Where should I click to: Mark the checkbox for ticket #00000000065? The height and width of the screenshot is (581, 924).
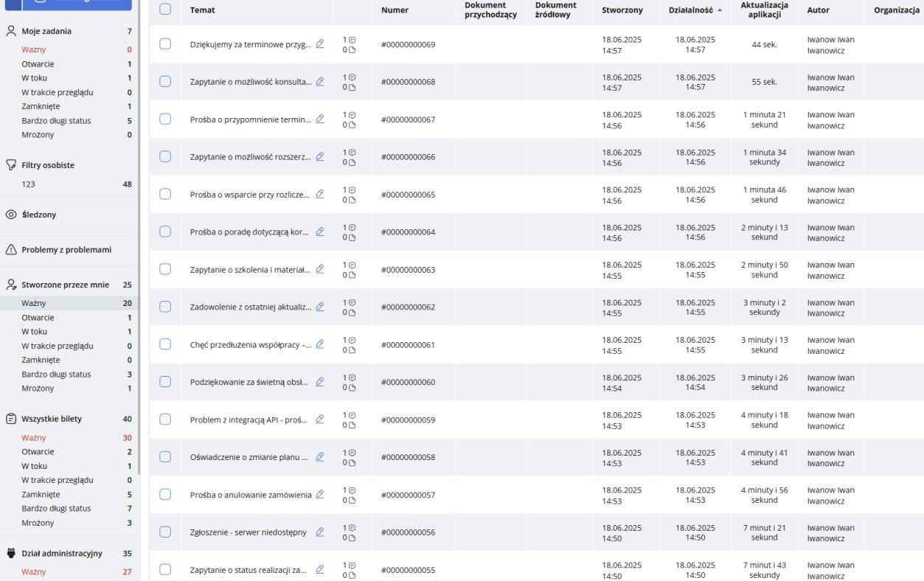click(x=165, y=194)
